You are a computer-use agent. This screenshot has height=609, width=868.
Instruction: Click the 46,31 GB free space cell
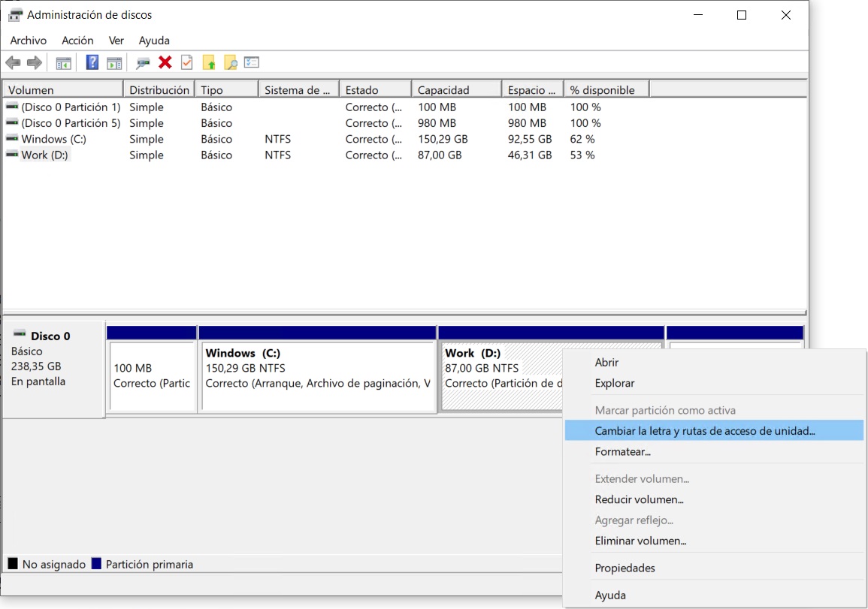530,155
